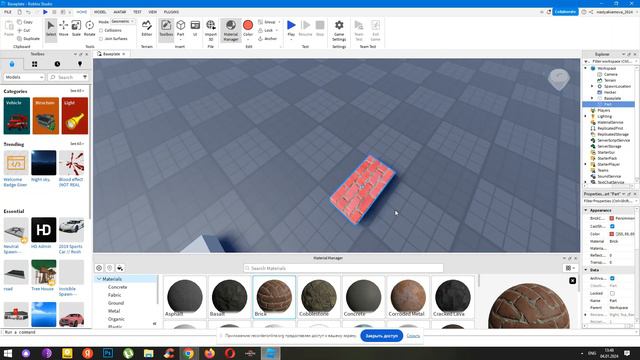Image resolution: width=640 pixels, height=360 pixels.
Task: Open Toolbox Inventory grid tab
Action: pyautogui.click(x=35, y=64)
